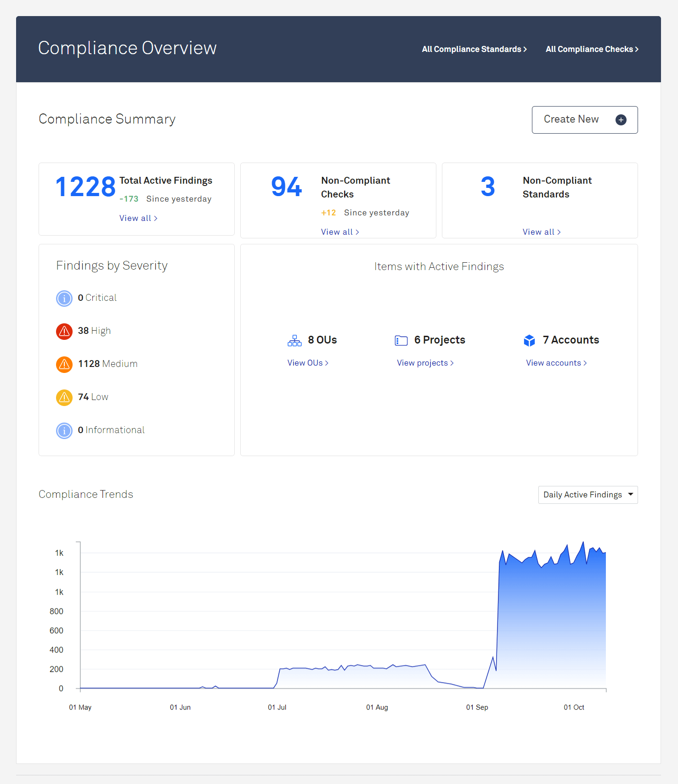Click the plus icon in Create New
678x784 pixels.
(x=621, y=120)
